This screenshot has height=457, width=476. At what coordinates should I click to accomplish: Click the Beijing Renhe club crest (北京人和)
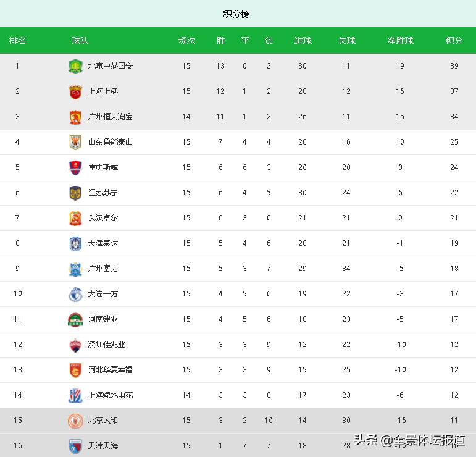(75, 421)
